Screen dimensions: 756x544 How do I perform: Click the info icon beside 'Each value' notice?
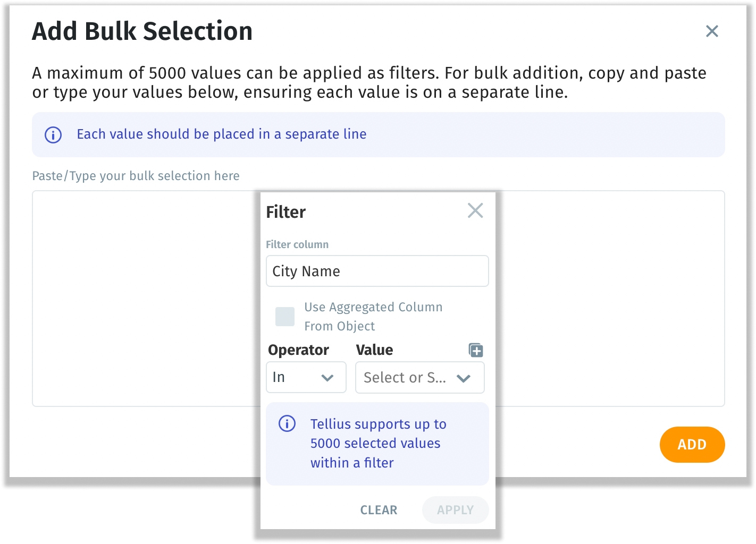pos(53,135)
